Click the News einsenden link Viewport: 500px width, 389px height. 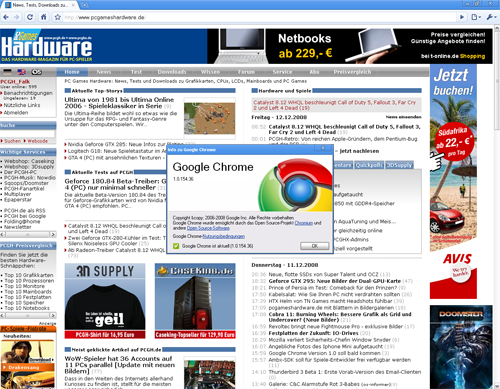click(x=403, y=117)
